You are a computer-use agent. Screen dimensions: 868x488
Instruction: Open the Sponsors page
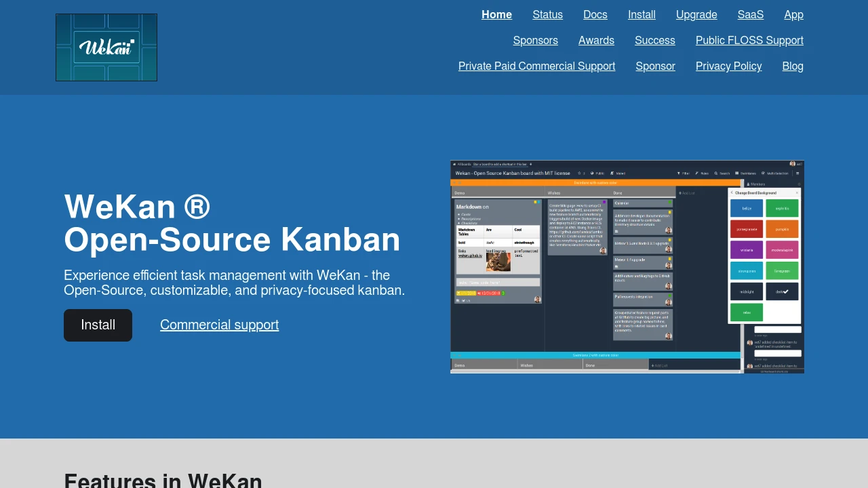tap(536, 41)
